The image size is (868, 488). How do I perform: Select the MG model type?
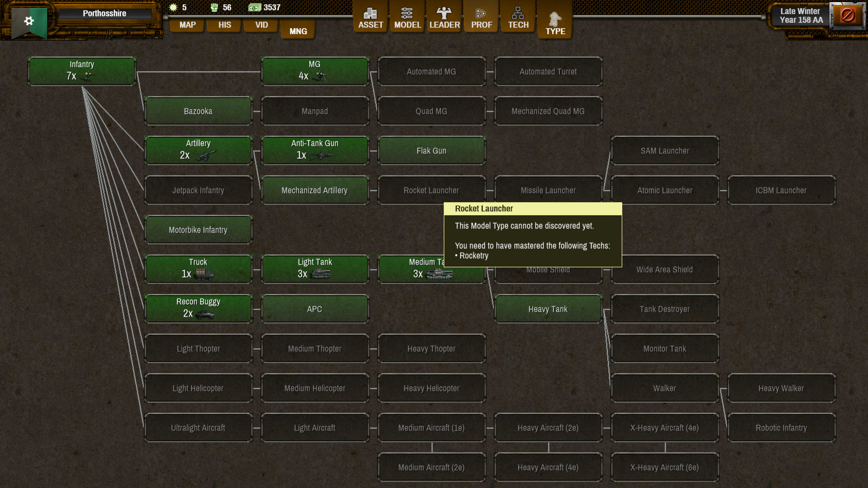[x=315, y=71]
